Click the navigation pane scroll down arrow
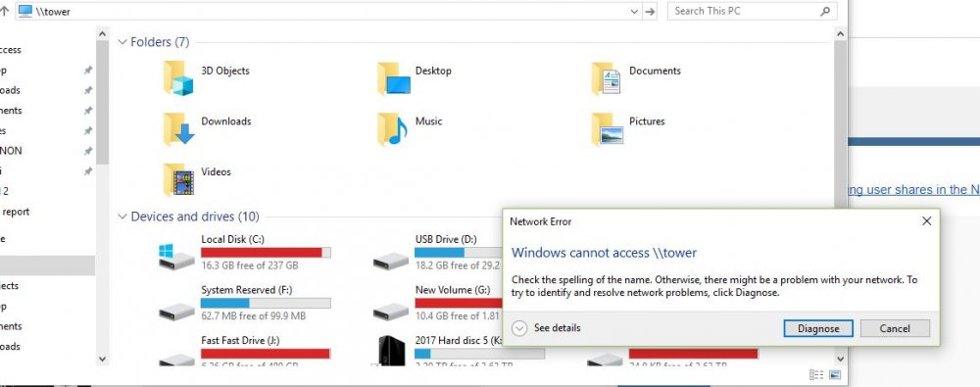This screenshot has height=387, width=980. pos(103,360)
